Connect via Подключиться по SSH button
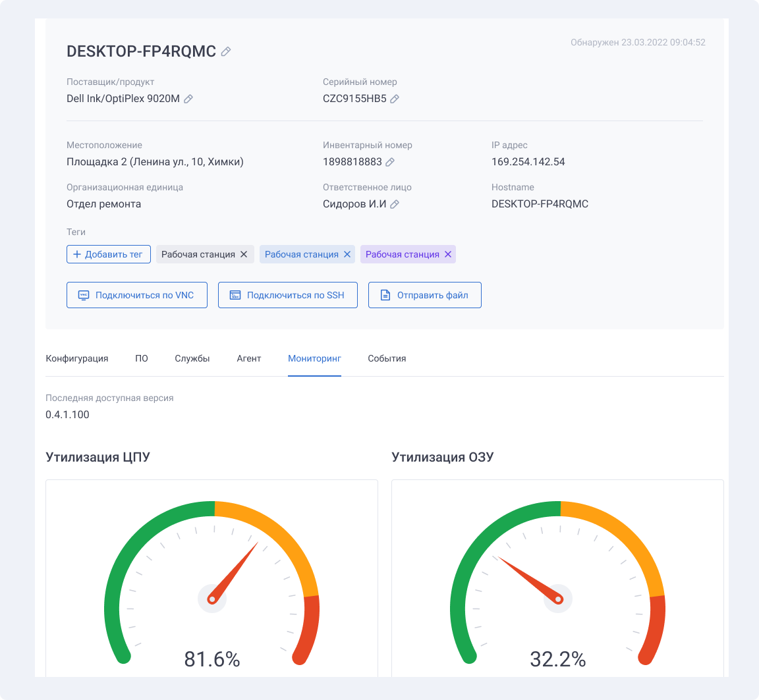The image size is (759, 700). click(x=287, y=295)
